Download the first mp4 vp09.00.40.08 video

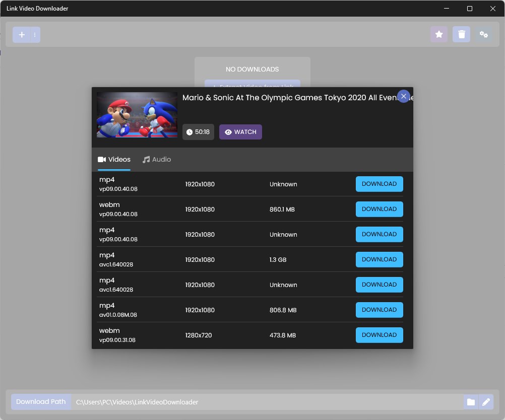click(x=380, y=184)
